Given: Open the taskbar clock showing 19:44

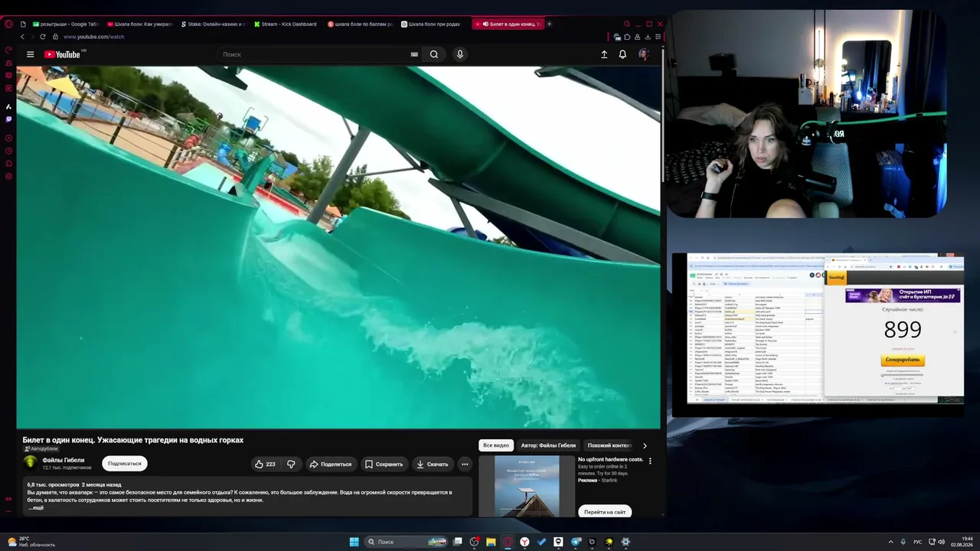Looking at the screenshot, I should point(962,542).
